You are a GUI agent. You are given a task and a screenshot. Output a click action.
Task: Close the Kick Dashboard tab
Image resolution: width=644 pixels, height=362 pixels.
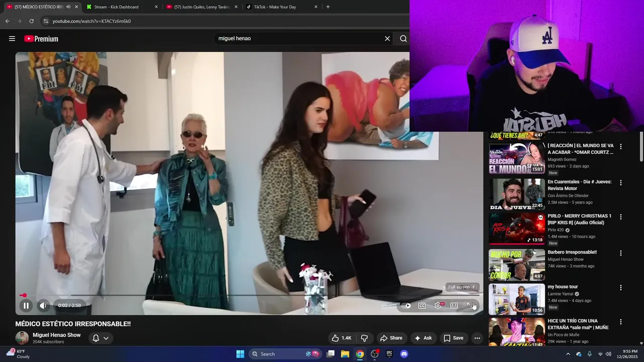156,7
